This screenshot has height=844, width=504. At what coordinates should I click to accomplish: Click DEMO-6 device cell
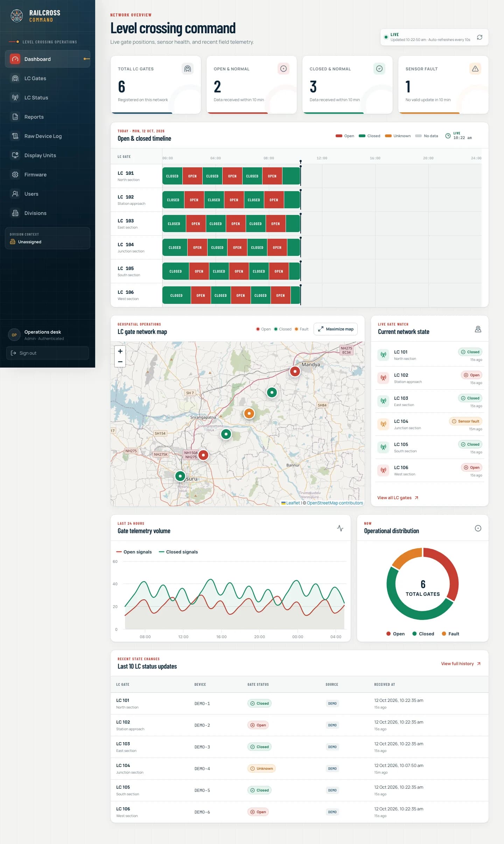[x=202, y=812]
